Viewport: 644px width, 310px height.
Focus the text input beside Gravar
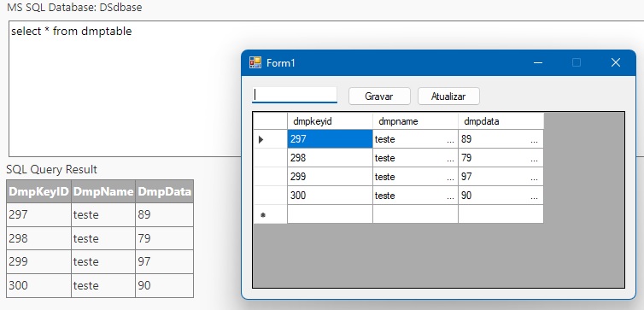click(x=295, y=95)
